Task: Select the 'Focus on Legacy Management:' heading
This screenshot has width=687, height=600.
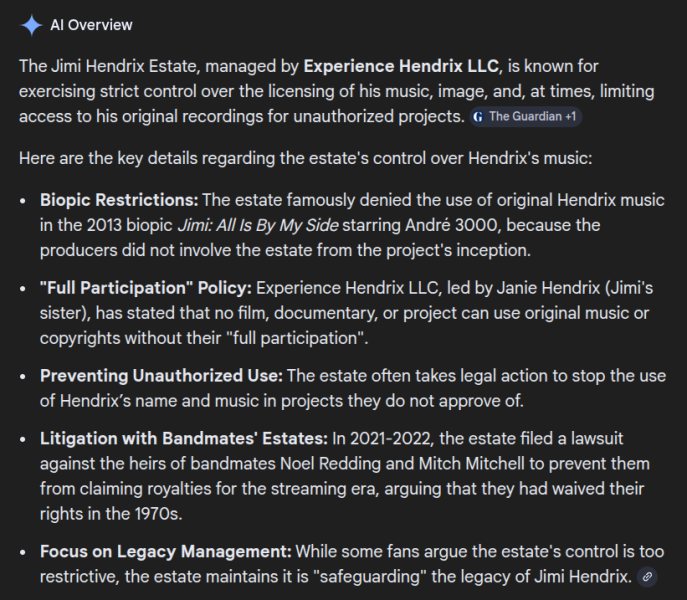Action: click(165, 552)
